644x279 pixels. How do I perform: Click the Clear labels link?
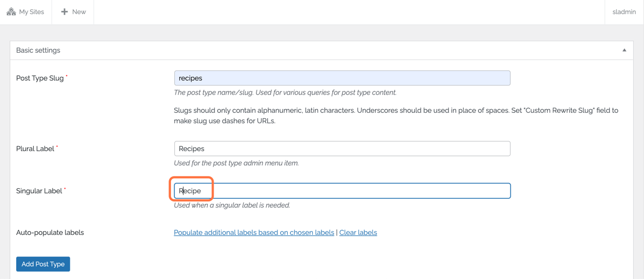[358, 232]
